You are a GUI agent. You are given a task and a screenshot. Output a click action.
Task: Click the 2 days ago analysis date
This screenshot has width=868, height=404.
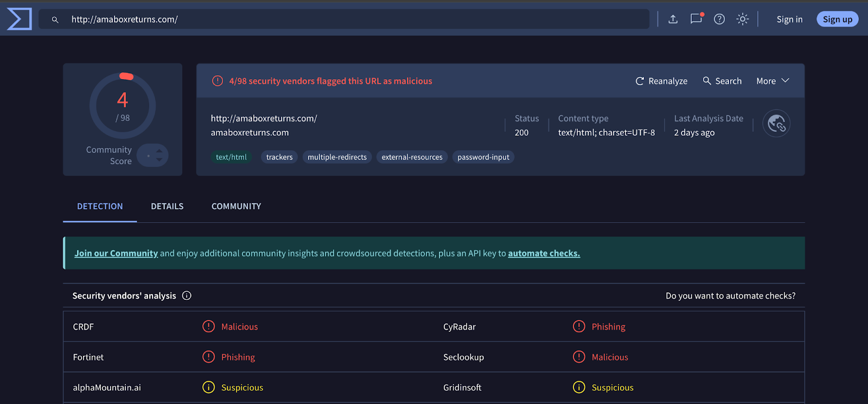click(694, 132)
